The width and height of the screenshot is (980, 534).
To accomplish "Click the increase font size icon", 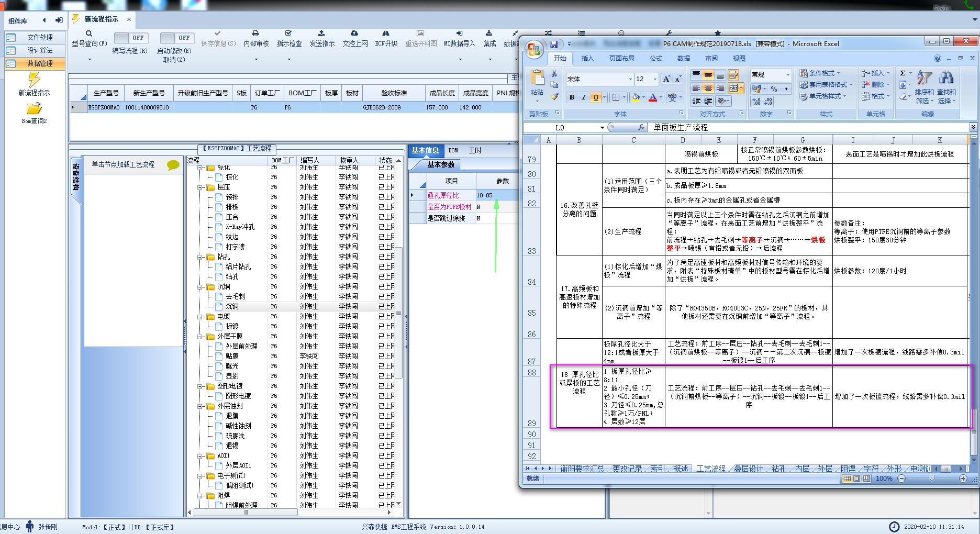I will [666, 79].
